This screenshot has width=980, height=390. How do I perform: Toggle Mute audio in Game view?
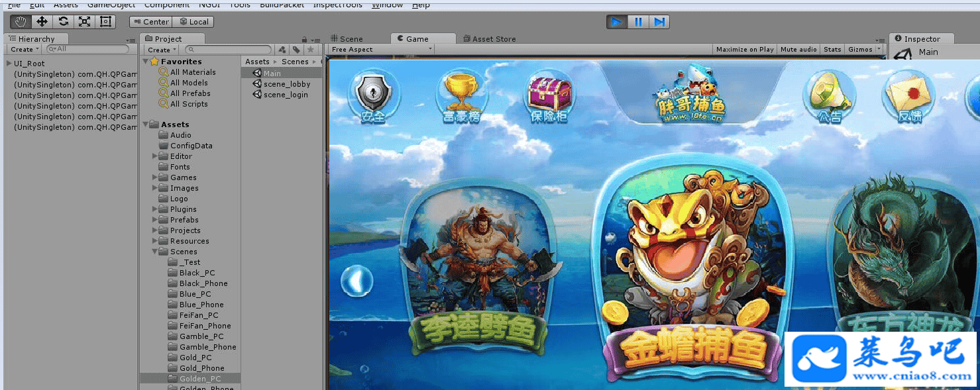click(x=798, y=50)
